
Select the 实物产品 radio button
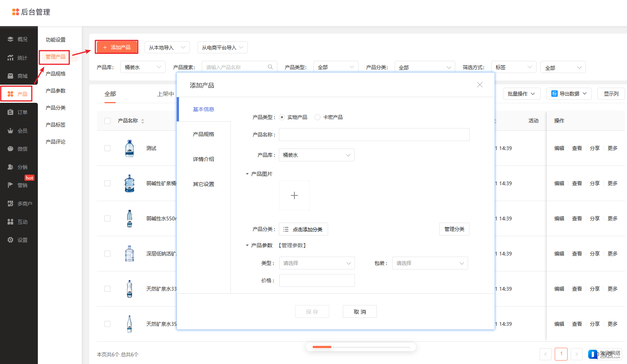282,117
